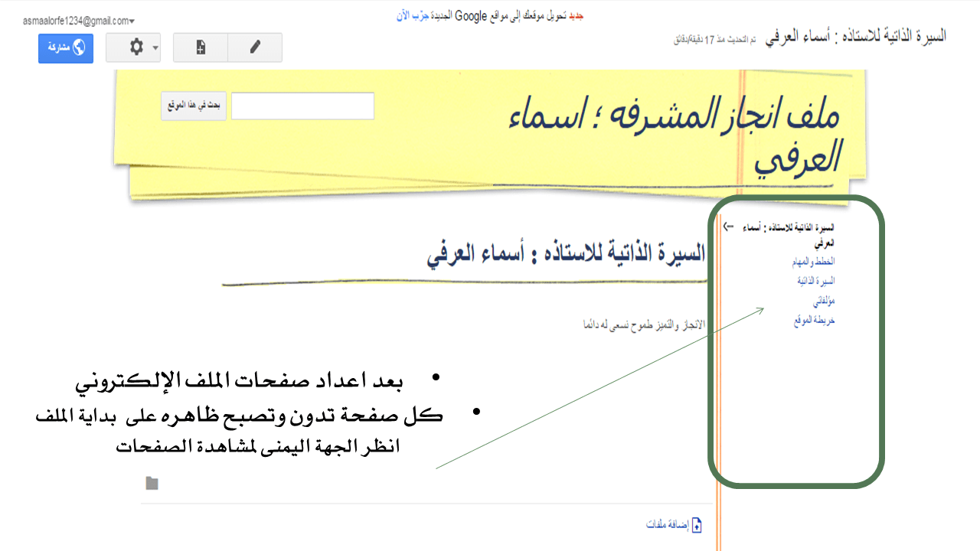Click the gray folder icon
Screen dimensions: 980x551
click(152, 483)
